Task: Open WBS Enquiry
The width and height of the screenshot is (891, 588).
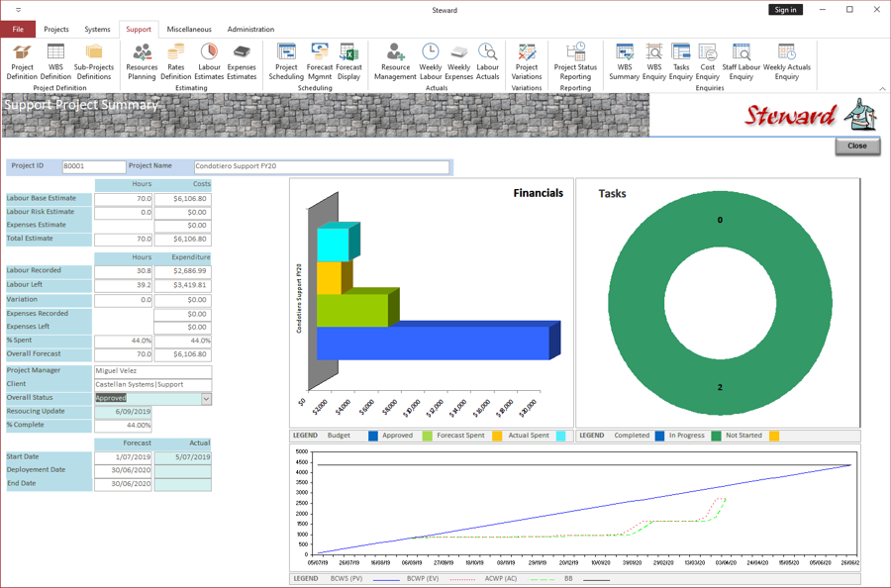Action: 654,62
